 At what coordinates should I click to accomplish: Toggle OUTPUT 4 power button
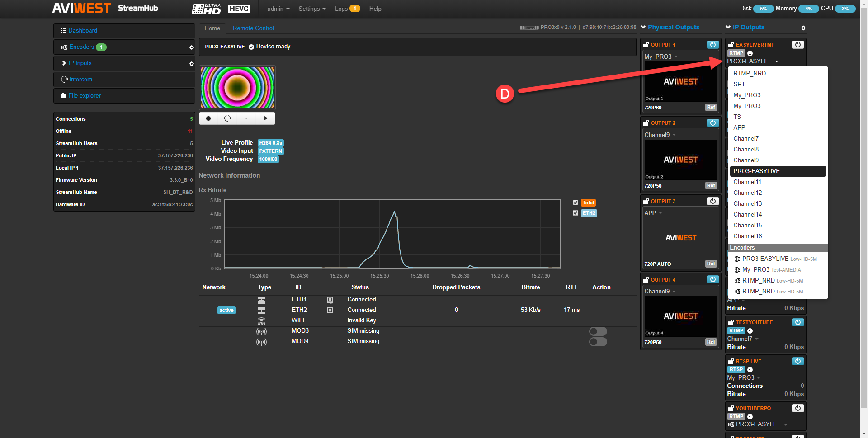click(712, 279)
